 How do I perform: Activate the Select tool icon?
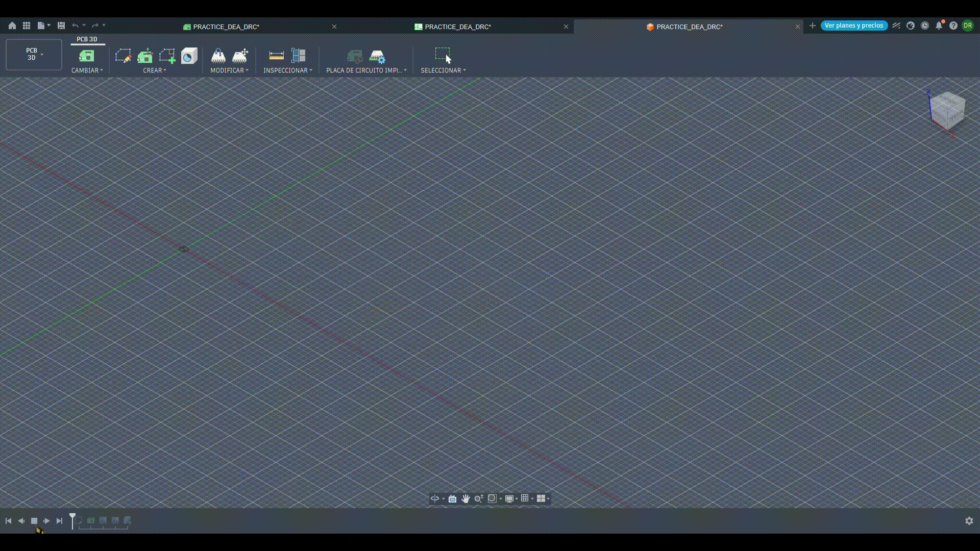pyautogui.click(x=443, y=55)
